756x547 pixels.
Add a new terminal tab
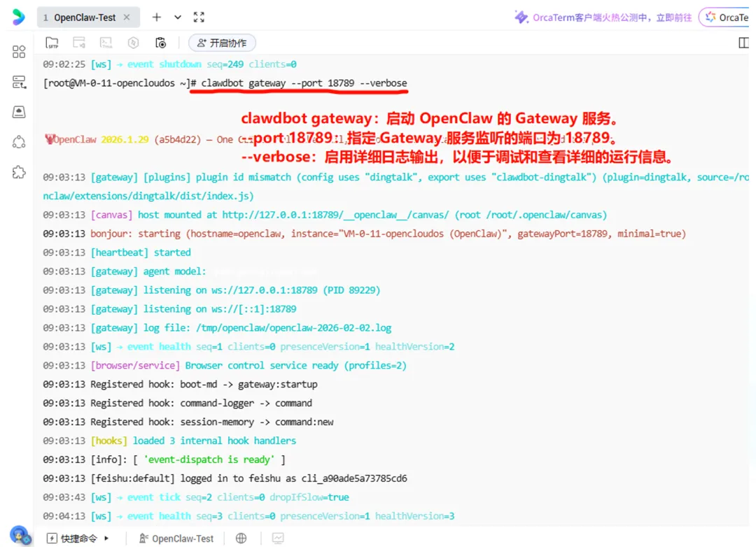(157, 17)
